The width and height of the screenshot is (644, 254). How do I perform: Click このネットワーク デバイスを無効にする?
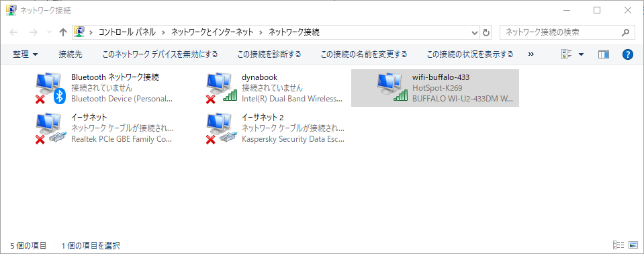160,54
